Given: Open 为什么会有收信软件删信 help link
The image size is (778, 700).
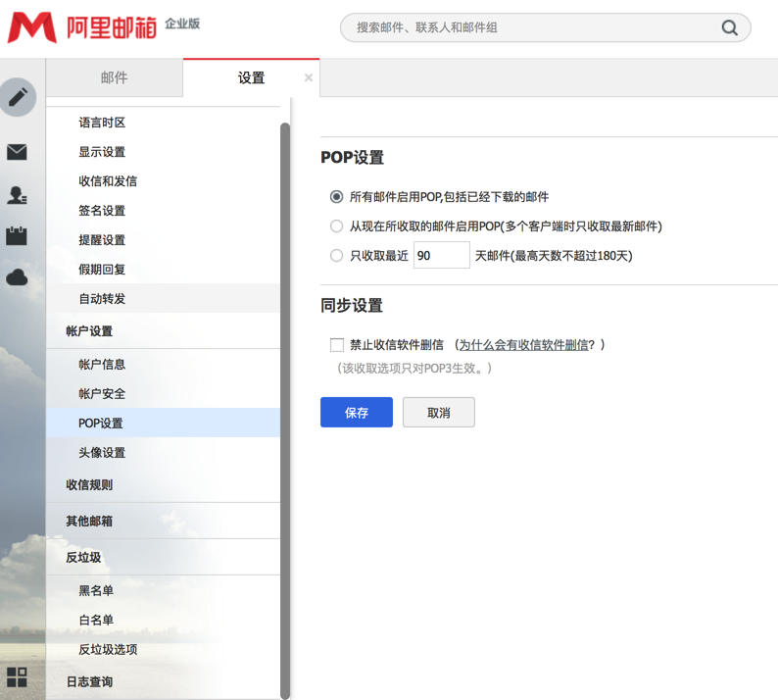Looking at the screenshot, I should (523, 345).
